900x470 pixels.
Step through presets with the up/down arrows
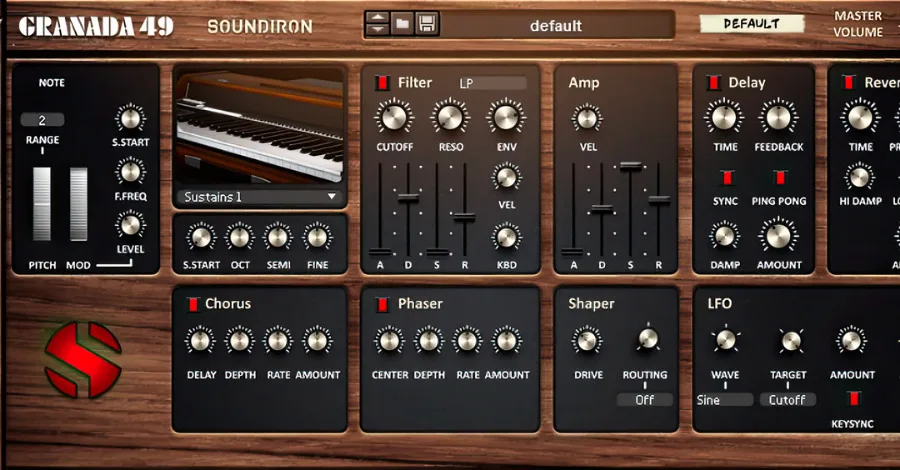378,25
